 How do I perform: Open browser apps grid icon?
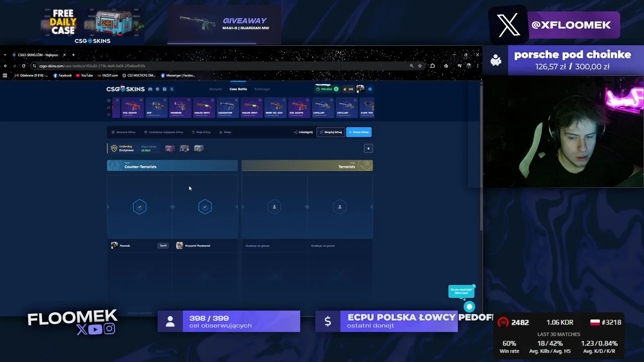coord(5,75)
